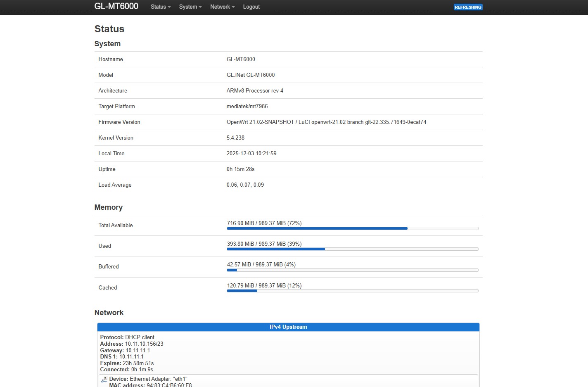Click the Buffered memory usage bar
The image size is (588, 387).
tap(352, 270)
